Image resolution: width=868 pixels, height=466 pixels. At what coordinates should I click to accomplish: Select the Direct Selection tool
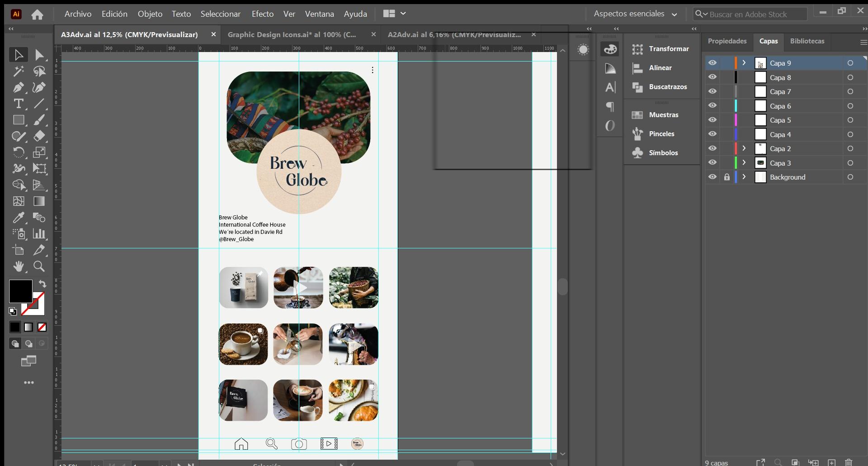[x=39, y=55]
